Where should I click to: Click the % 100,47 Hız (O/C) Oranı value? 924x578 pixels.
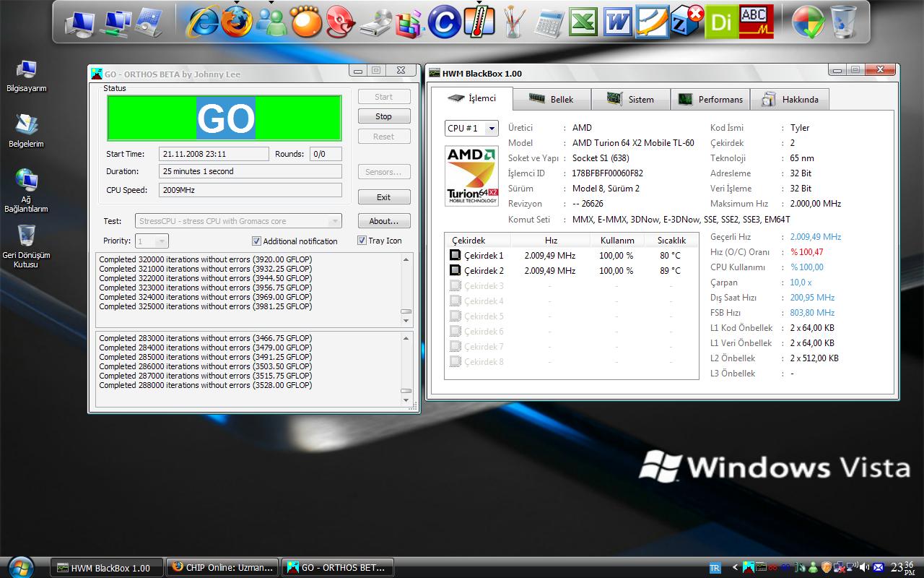[807, 252]
